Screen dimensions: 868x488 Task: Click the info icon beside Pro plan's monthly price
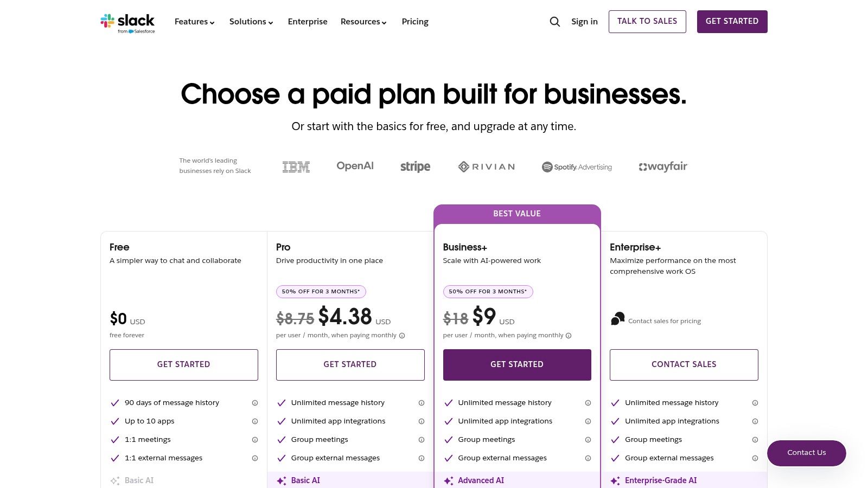(401, 336)
